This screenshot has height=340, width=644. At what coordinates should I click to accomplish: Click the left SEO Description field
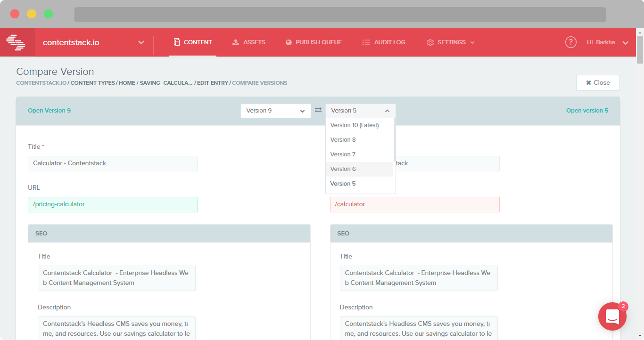tap(116, 328)
